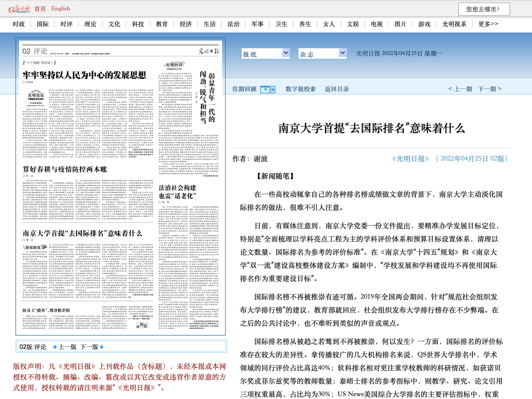Open the 时政 navigation item
The image size is (532, 399).
(x=19, y=24)
